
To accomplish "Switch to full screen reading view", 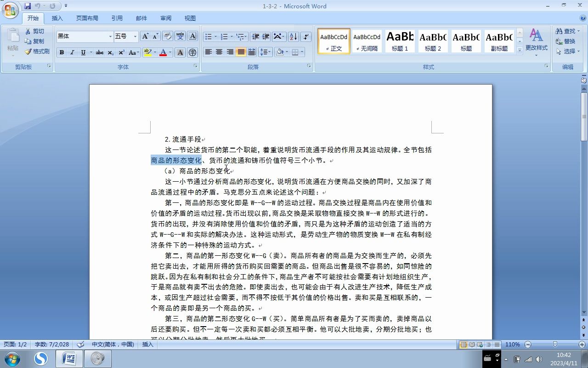I will coord(472,345).
